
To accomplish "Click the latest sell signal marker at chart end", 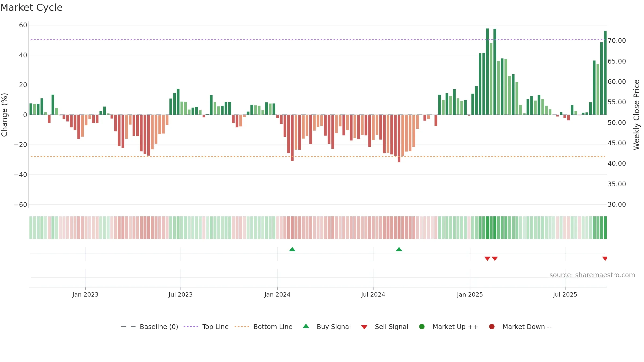I will (x=605, y=258).
